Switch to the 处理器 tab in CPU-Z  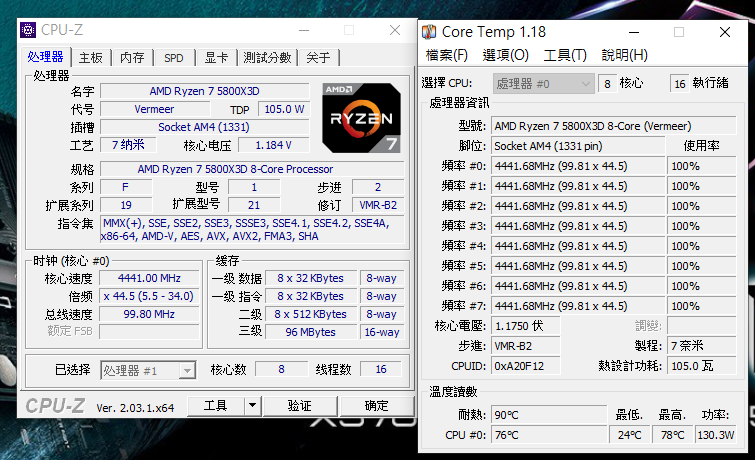tap(45, 57)
